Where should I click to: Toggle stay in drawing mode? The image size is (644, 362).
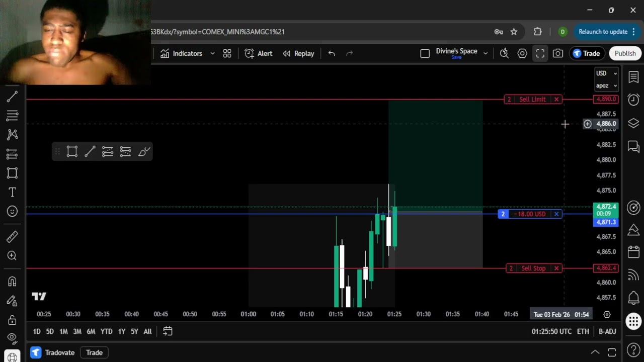click(12, 301)
